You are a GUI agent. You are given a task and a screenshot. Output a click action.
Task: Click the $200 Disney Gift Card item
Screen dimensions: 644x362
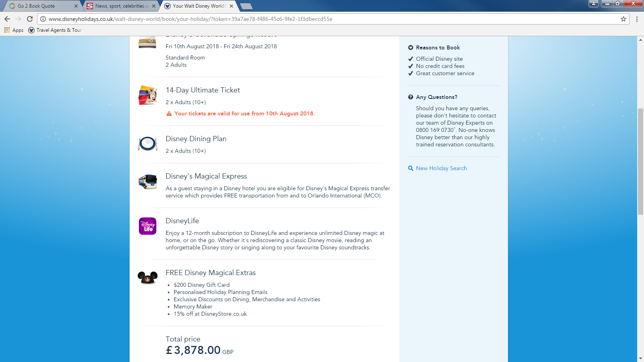[202, 285]
